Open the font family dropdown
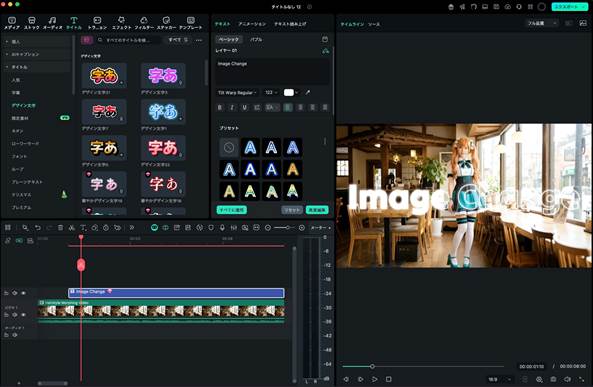 tap(237, 93)
